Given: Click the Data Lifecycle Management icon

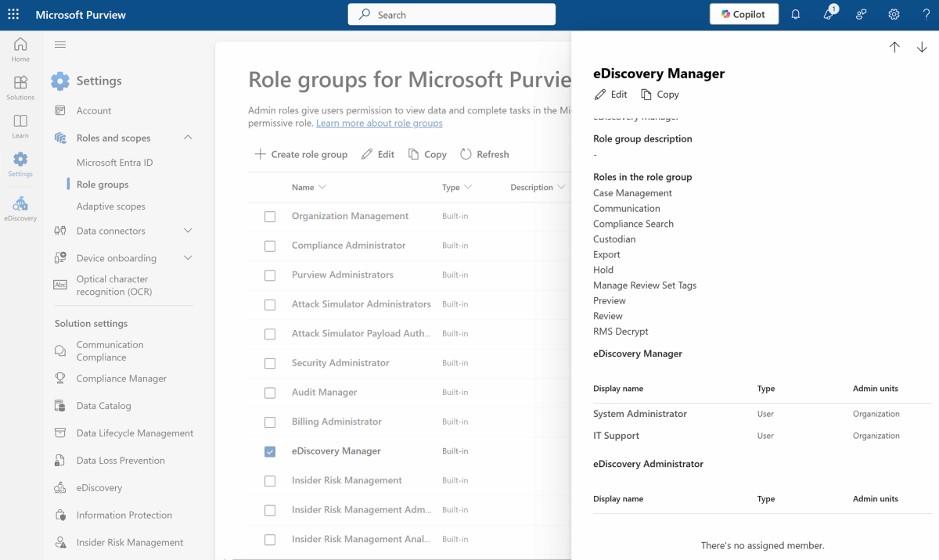Looking at the screenshot, I should click(60, 433).
